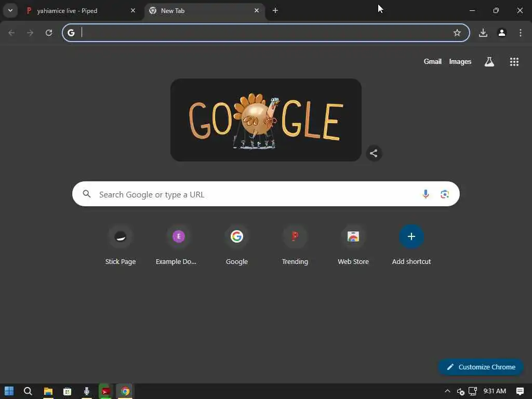Image resolution: width=532 pixels, height=399 pixels.
Task: Click the Search Google or type a URL box
Action: tap(266, 194)
